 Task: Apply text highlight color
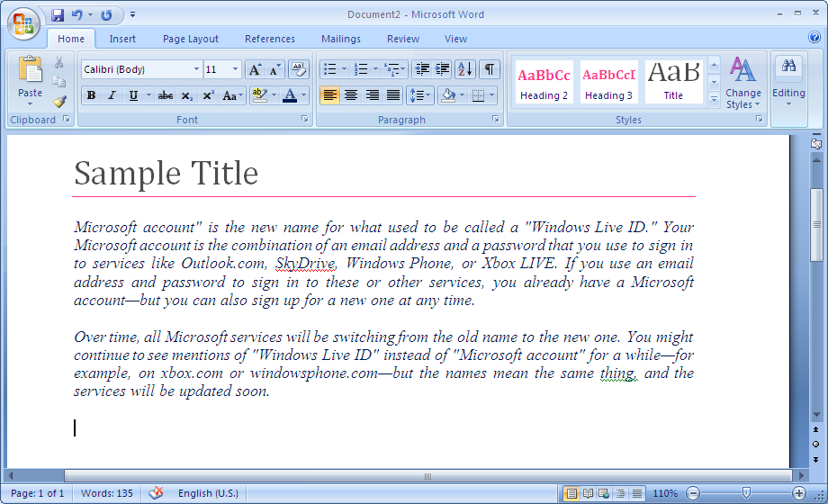[x=260, y=95]
